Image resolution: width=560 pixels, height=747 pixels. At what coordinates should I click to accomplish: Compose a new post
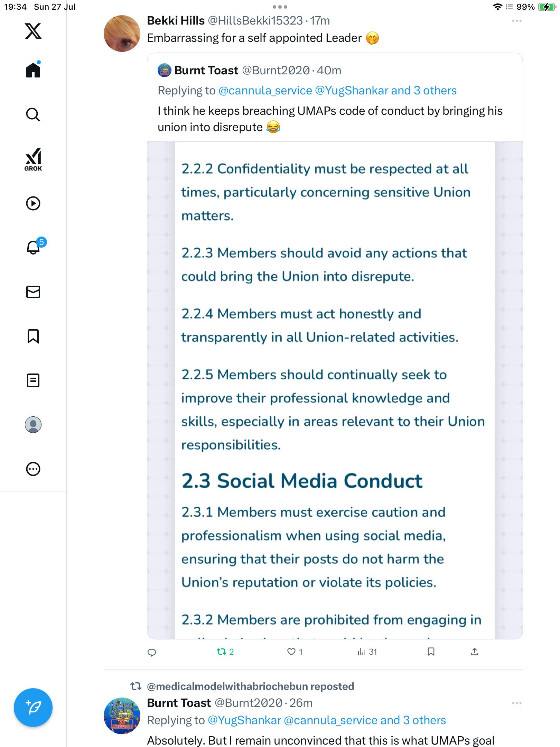(x=33, y=708)
